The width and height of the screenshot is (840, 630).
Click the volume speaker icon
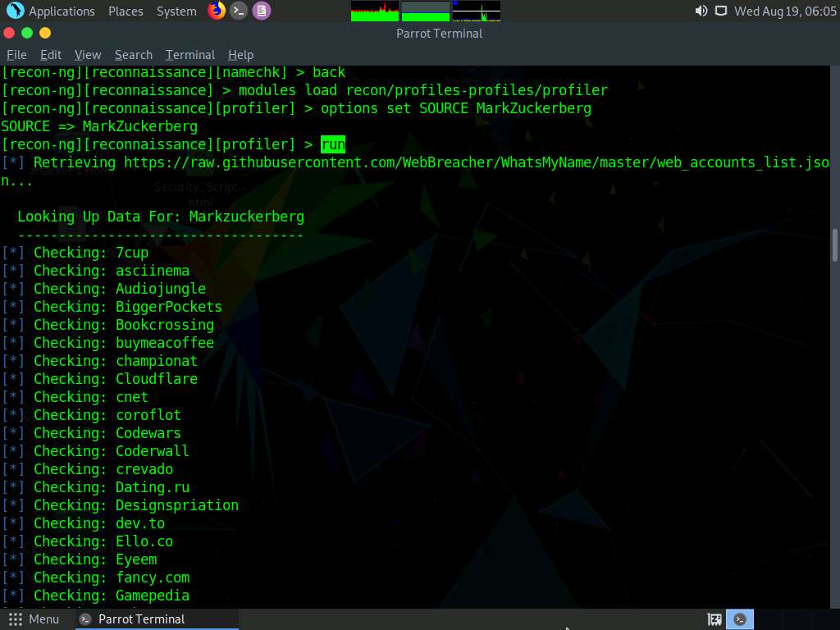coord(701,11)
